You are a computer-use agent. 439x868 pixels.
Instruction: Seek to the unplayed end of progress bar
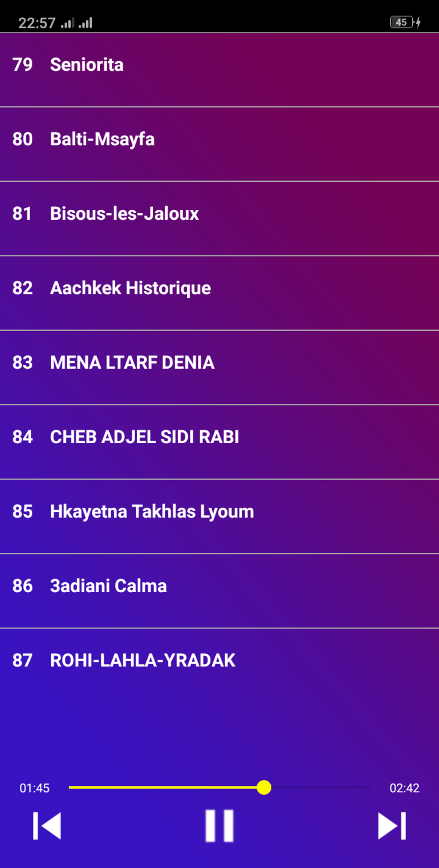(x=362, y=787)
